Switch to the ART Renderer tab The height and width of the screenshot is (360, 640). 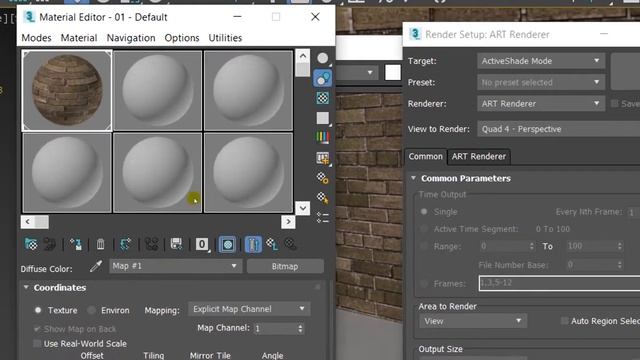pyautogui.click(x=478, y=156)
